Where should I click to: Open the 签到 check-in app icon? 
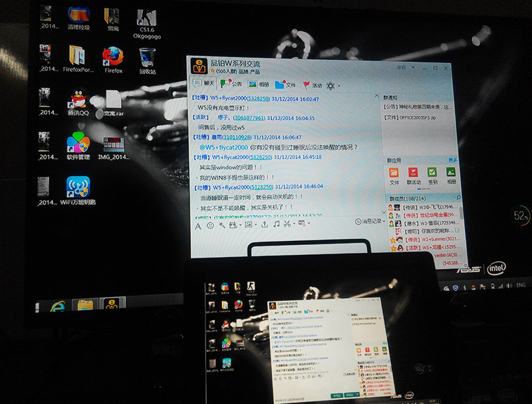click(x=432, y=176)
